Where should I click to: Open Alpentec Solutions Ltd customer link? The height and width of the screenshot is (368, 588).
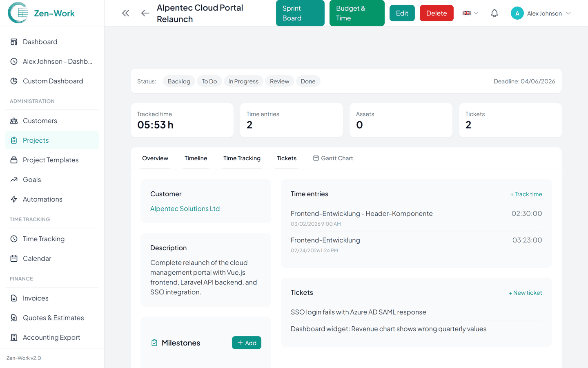point(185,209)
